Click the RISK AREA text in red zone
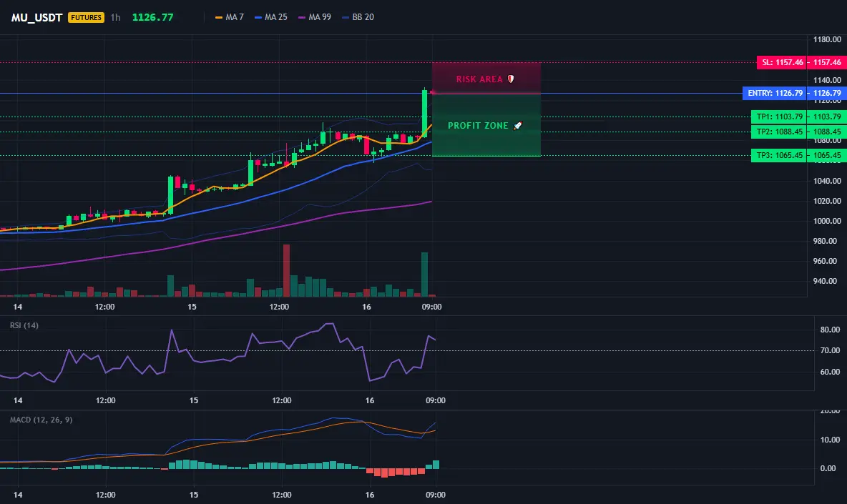 click(479, 79)
